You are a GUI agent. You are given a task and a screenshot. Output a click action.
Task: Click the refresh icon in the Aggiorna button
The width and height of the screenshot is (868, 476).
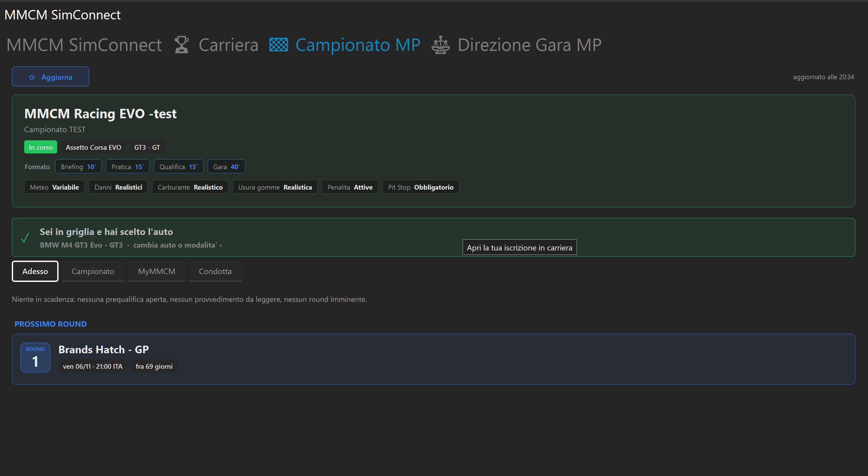[x=32, y=77]
